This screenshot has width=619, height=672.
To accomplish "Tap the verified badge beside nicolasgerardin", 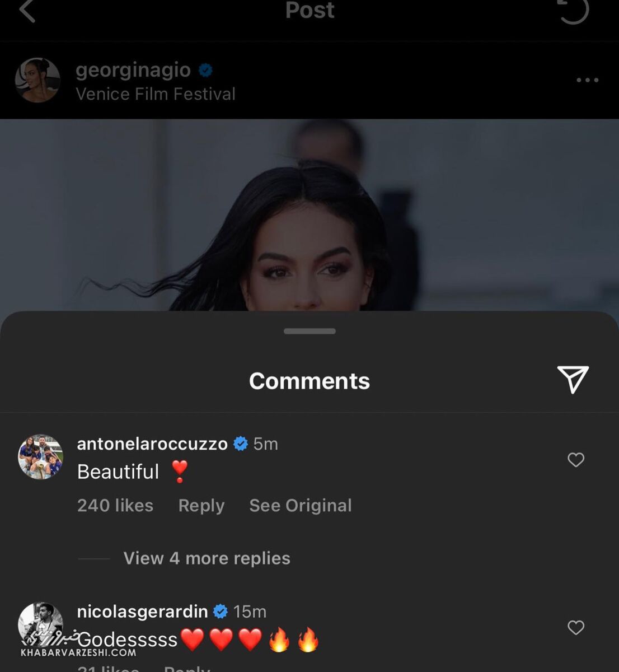I will click(221, 612).
